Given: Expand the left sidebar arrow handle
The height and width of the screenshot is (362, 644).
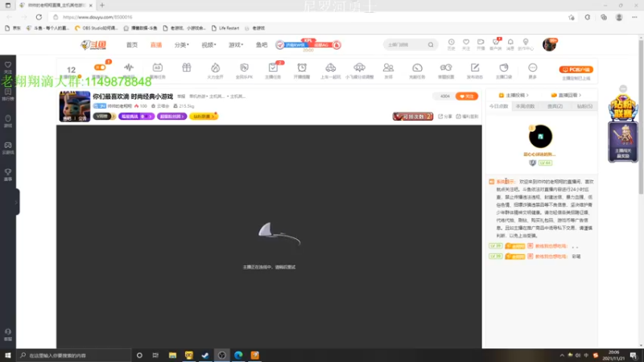Looking at the screenshot, I should click(x=17, y=202).
